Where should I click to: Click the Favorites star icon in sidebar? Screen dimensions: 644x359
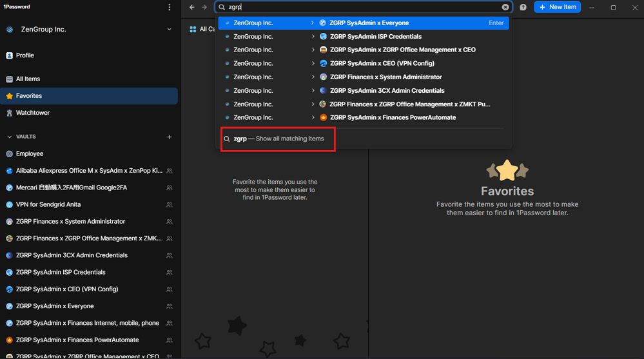point(10,95)
